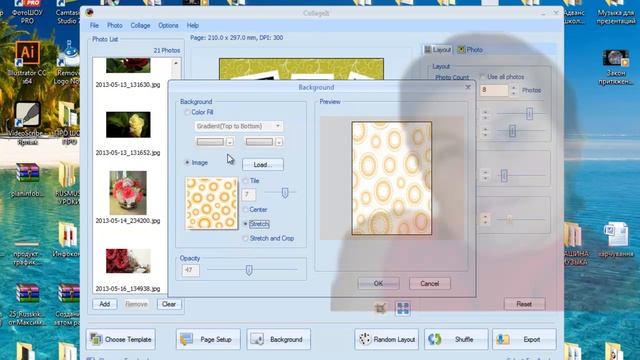
Task: Click the Export button
Action: tap(524, 339)
